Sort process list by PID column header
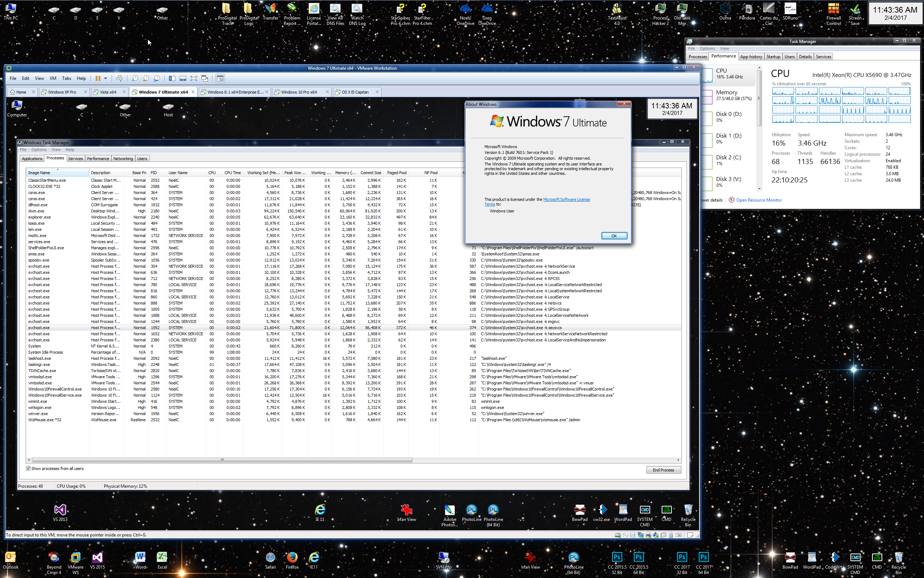924x578 pixels. (x=157, y=173)
